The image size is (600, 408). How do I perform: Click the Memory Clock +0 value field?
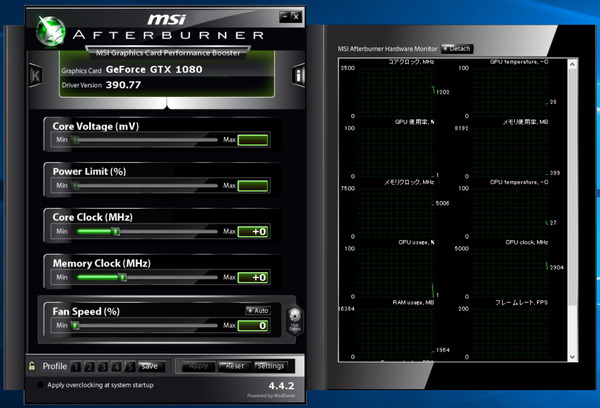tap(253, 277)
